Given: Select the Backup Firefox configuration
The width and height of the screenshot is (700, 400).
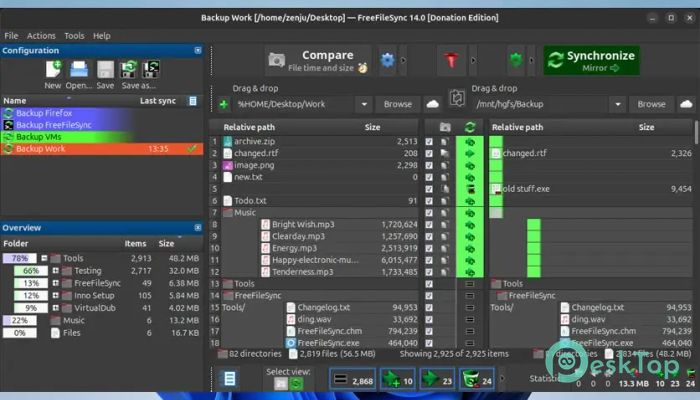Looking at the screenshot, I should pyautogui.click(x=102, y=113).
